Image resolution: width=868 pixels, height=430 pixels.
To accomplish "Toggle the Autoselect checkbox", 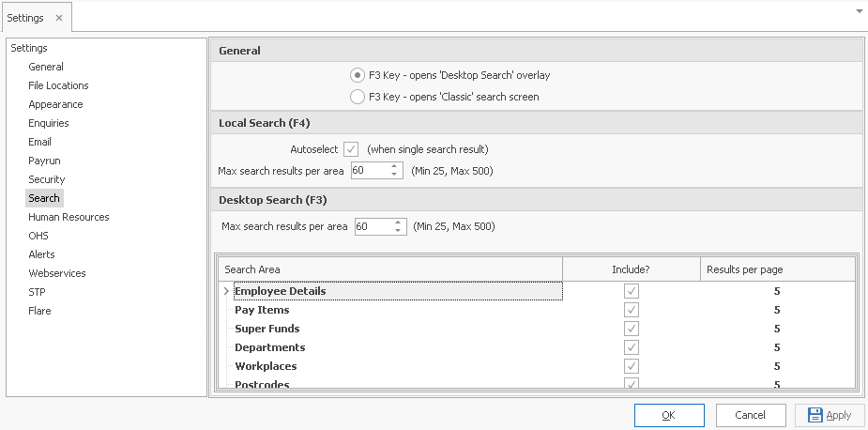I will pyautogui.click(x=351, y=149).
